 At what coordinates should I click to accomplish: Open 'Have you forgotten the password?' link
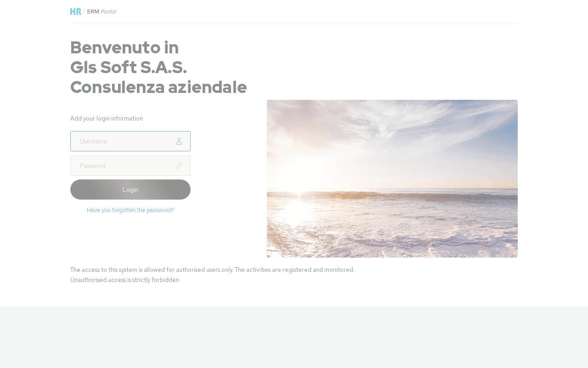coord(130,210)
